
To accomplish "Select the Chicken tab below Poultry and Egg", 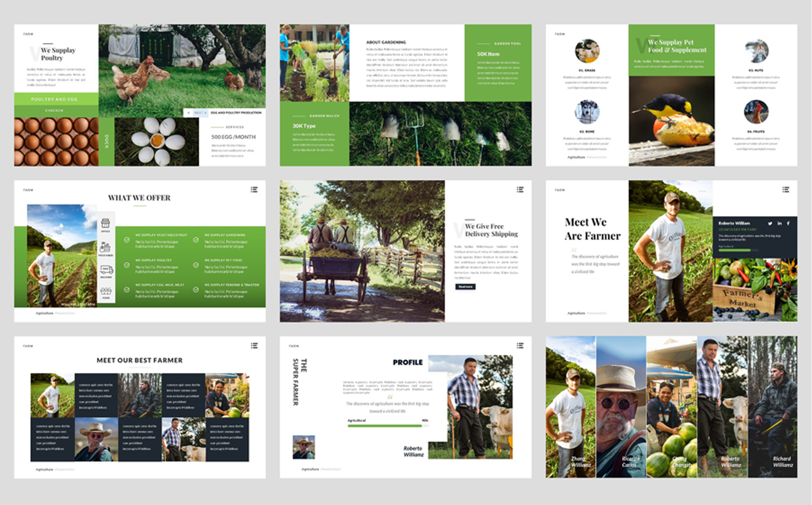I will pos(56,111).
